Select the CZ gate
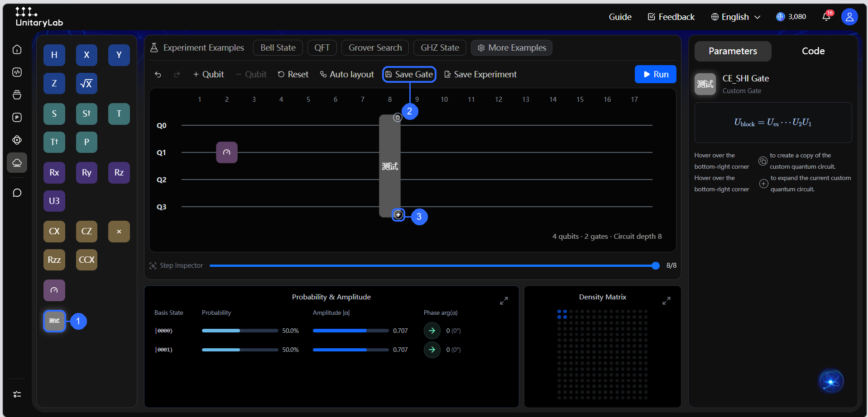This screenshot has height=417, width=868. tap(86, 232)
